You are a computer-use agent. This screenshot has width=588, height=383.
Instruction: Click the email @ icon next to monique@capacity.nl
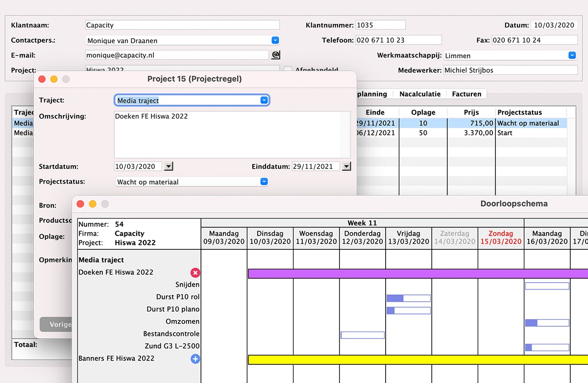point(275,55)
